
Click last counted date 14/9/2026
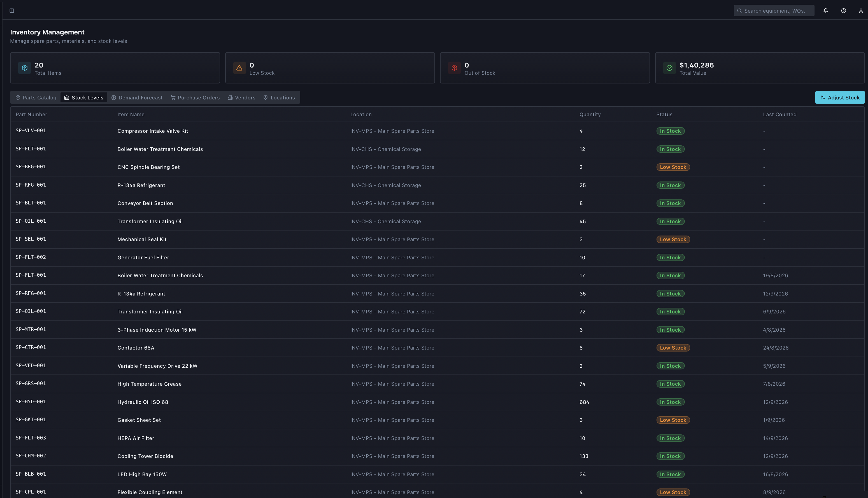point(775,438)
